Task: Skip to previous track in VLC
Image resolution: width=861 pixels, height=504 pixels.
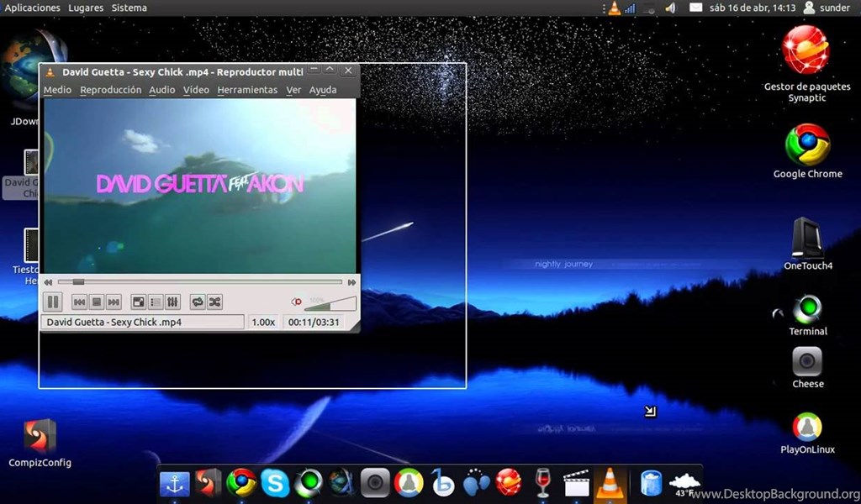Action: point(80,302)
